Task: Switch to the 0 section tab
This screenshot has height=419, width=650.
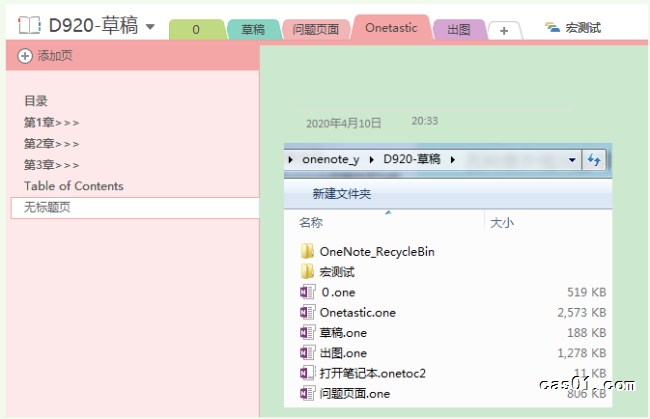Action: pyautogui.click(x=196, y=29)
